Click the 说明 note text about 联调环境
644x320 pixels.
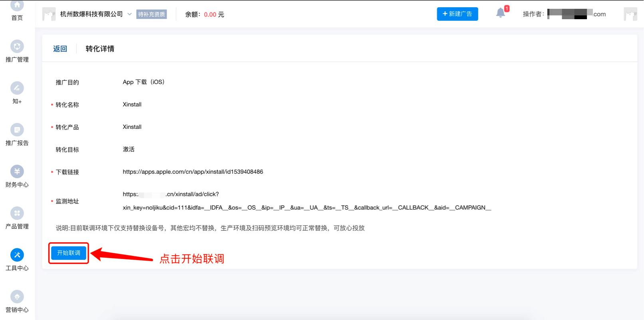210,228
